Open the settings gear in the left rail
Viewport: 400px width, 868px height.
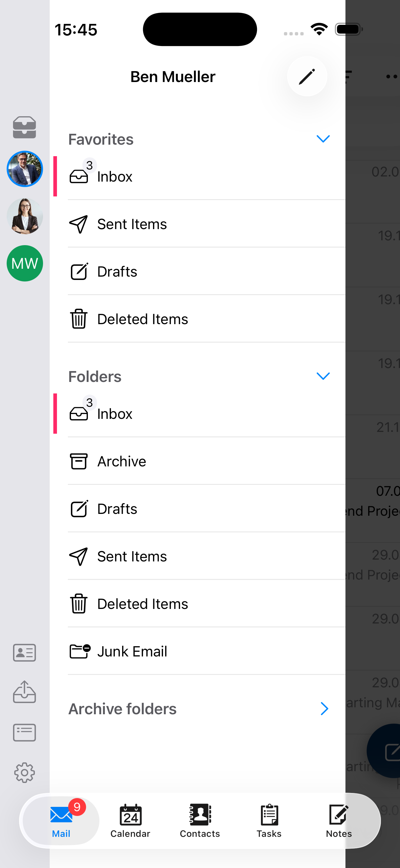click(25, 773)
